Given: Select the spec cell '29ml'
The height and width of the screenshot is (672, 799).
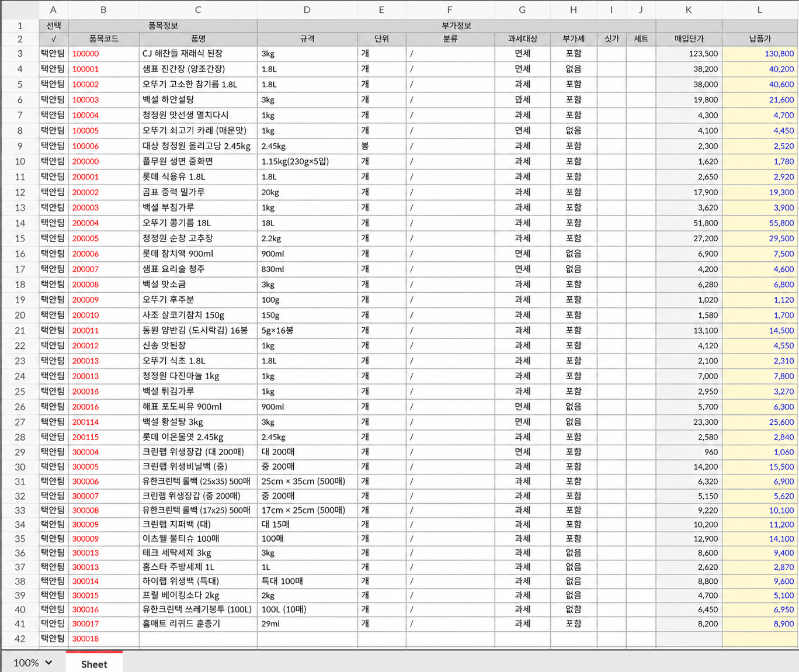Looking at the screenshot, I should 307,623.
